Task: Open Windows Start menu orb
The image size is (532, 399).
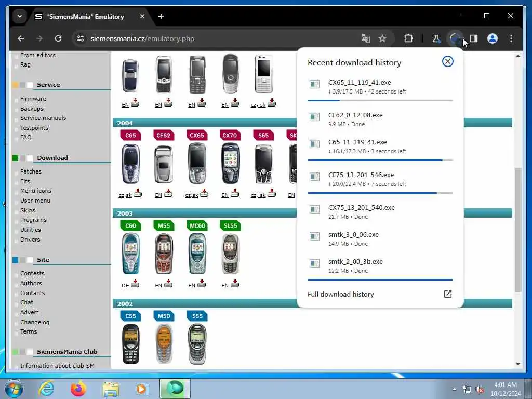Action: point(14,389)
